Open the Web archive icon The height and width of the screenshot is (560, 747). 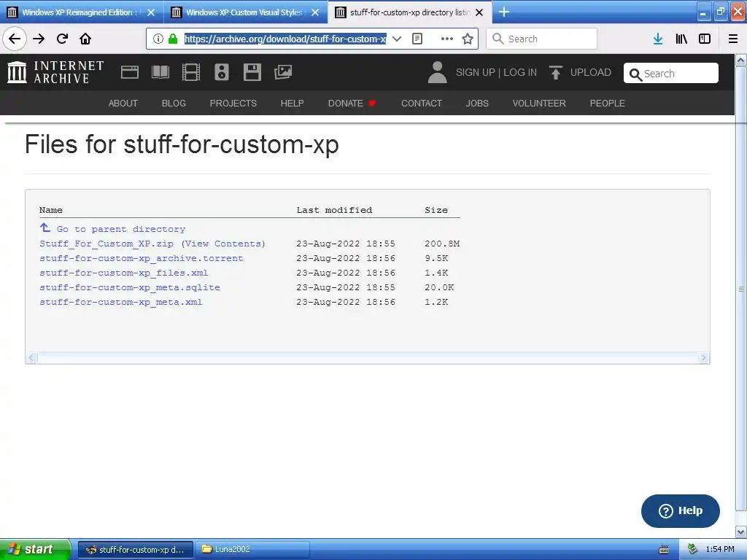130,72
